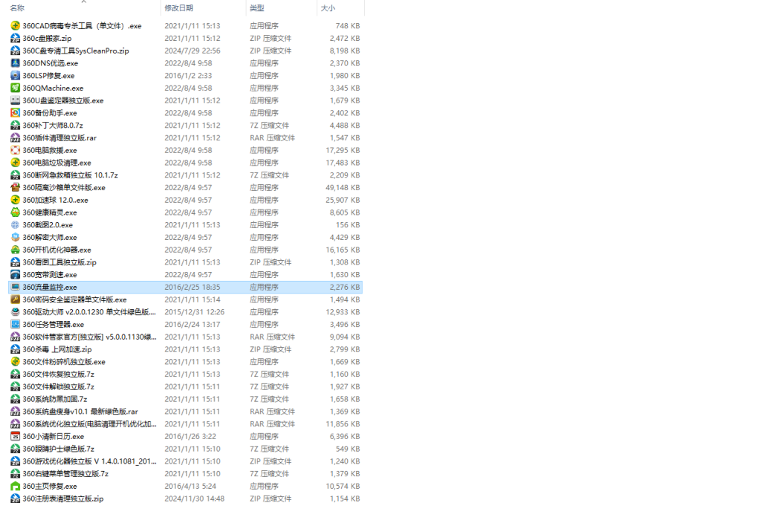Click the file name 360看图工具独立版.zip

[59, 262]
